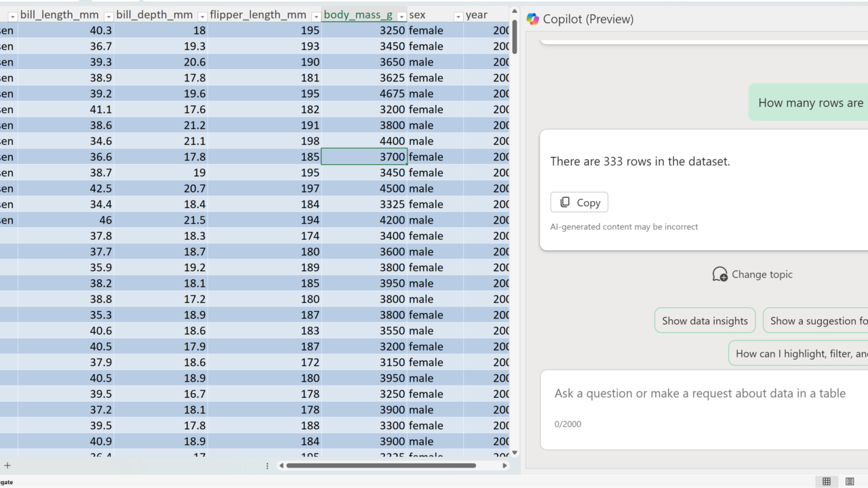This screenshot has width=868, height=488.
Task: Select the body mass cell 3650
Action: (x=364, y=62)
